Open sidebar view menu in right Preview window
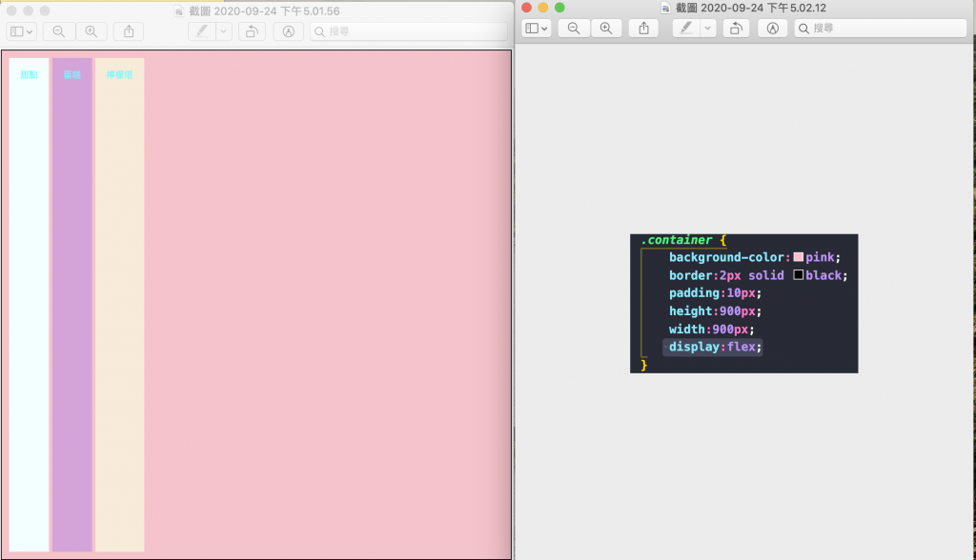The height and width of the screenshot is (560, 976). 537,28
